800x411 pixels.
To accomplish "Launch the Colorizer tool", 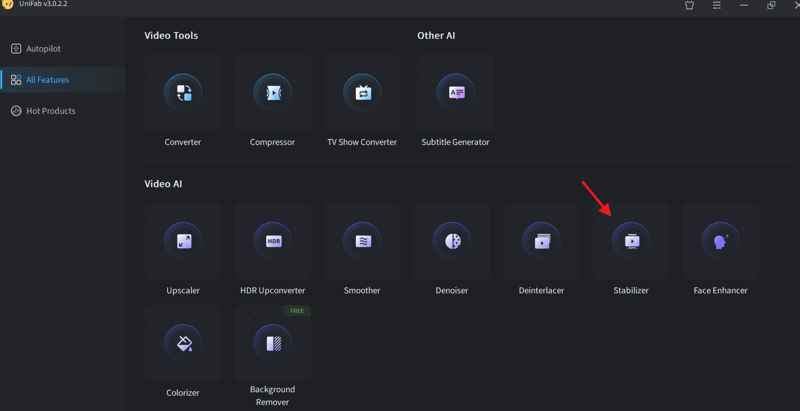I will coord(183,344).
